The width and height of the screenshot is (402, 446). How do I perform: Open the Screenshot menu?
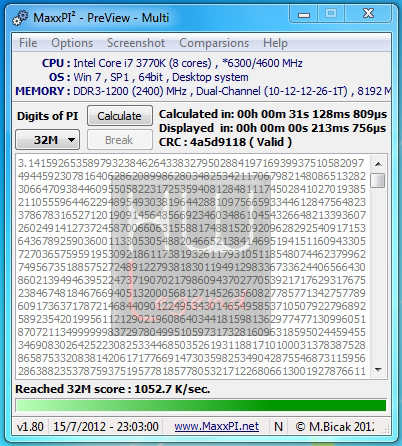pyautogui.click(x=136, y=43)
